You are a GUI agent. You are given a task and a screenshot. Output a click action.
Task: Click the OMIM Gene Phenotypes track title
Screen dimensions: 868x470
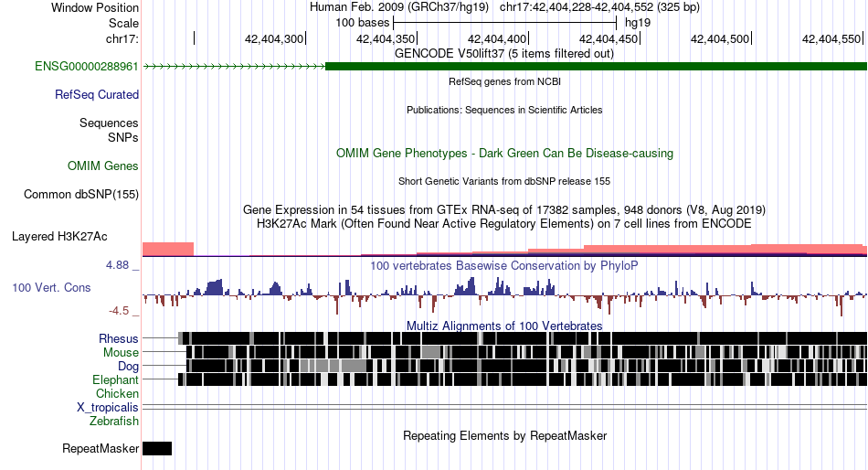click(x=504, y=153)
